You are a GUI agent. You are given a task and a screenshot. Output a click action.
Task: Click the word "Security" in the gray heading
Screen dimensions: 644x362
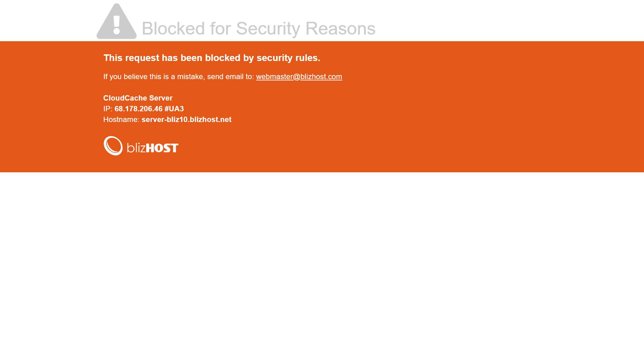[268, 28]
